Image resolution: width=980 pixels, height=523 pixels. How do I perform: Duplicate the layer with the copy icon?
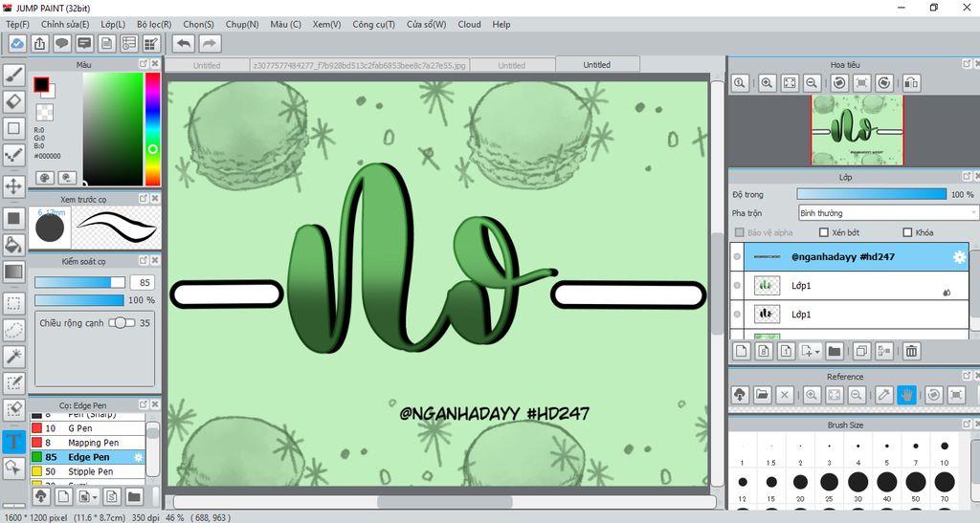[x=862, y=351]
